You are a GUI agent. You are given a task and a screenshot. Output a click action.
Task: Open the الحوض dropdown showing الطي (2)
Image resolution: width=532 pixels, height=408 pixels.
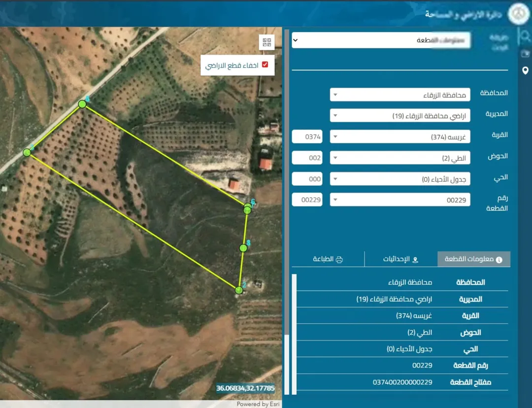pos(400,158)
